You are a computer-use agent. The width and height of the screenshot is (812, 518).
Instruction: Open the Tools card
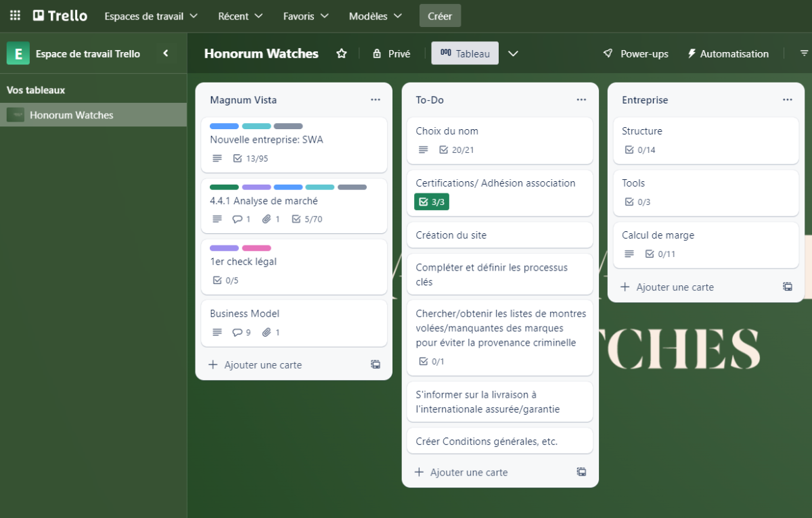click(x=706, y=192)
